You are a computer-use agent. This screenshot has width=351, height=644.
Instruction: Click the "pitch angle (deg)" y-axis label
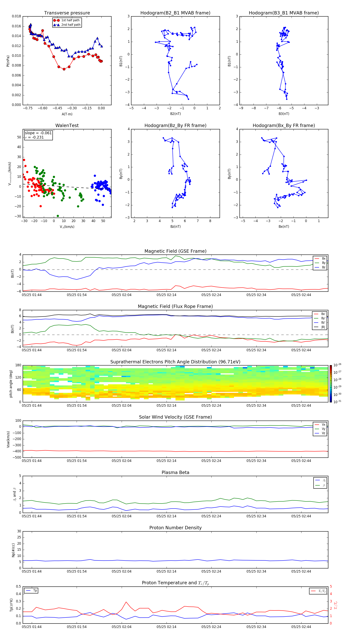pos(11,384)
